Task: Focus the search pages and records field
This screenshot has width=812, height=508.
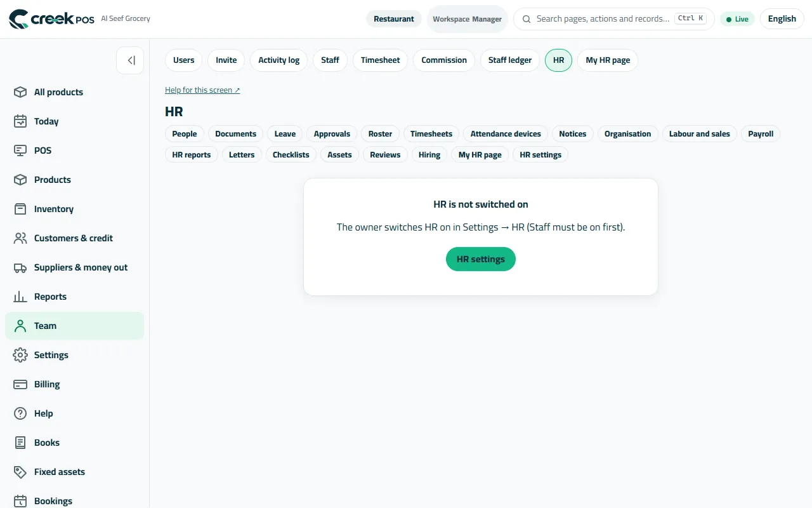Action: pyautogui.click(x=613, y=19)
